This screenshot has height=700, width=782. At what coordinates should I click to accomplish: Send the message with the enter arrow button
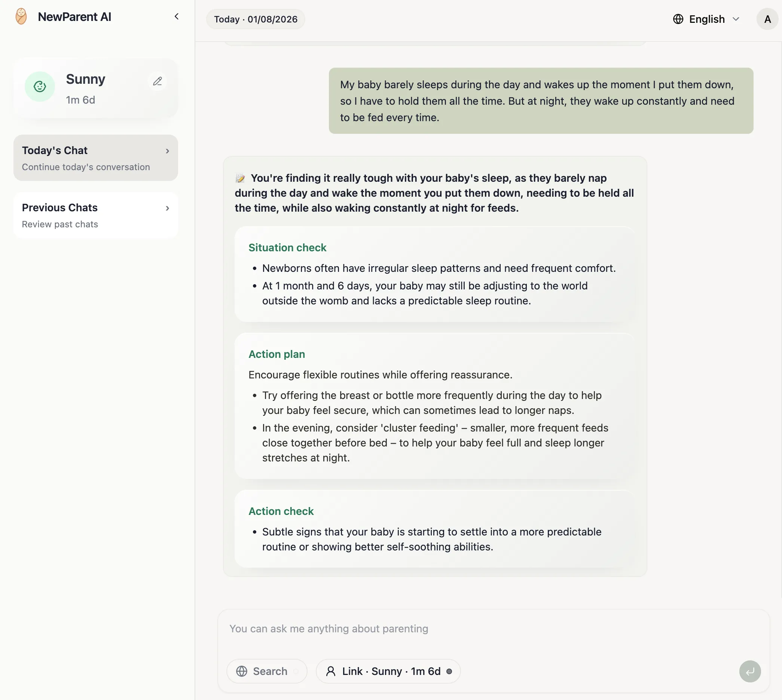(750, 672)
